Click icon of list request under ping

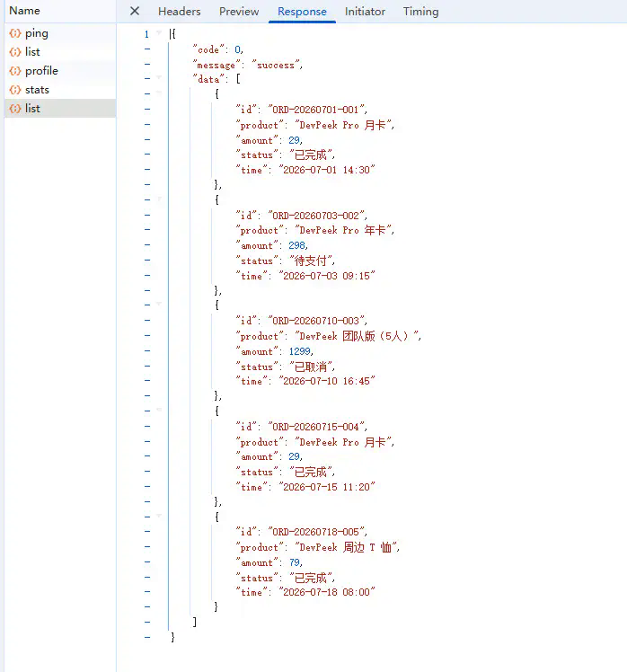[x=15, y=52]
